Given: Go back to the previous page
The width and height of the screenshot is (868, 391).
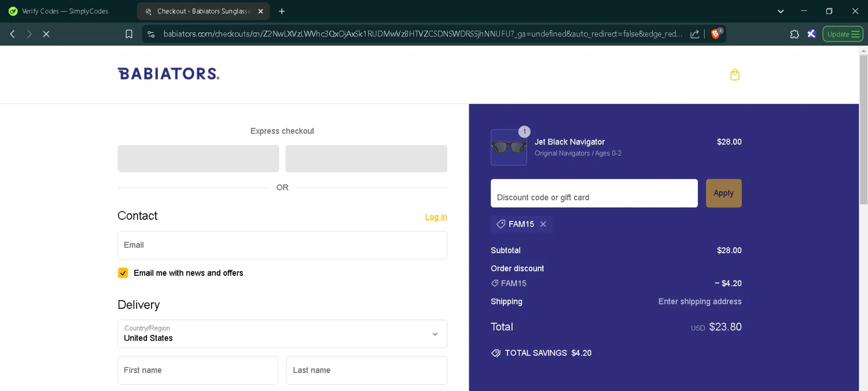Looking at the screenshot, I should 12,34.
